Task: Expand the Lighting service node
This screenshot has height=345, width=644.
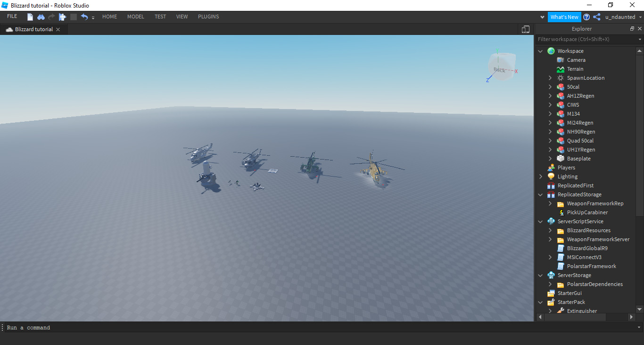Action: click(540, 177)
